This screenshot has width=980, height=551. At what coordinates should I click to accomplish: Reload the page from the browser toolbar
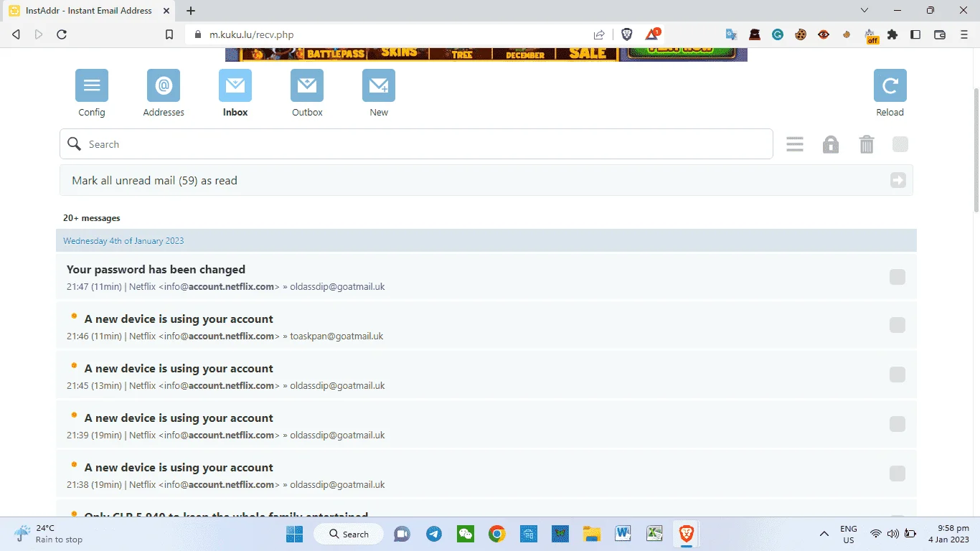[x=62, y=34]
